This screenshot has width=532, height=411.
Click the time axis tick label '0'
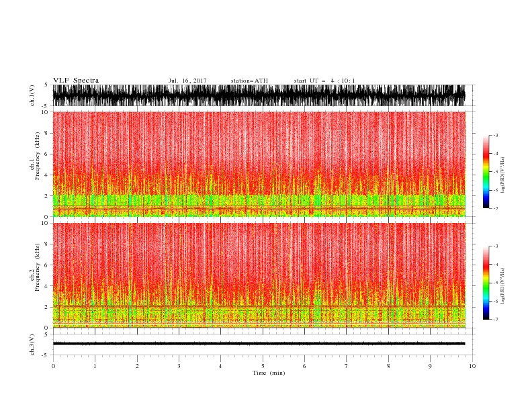point(53,366)
